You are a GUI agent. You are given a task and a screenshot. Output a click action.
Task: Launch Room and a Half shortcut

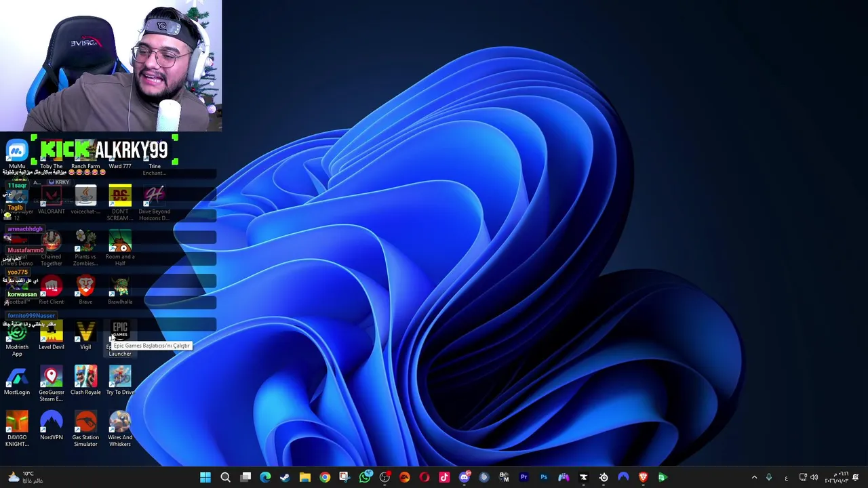(120, 249)
